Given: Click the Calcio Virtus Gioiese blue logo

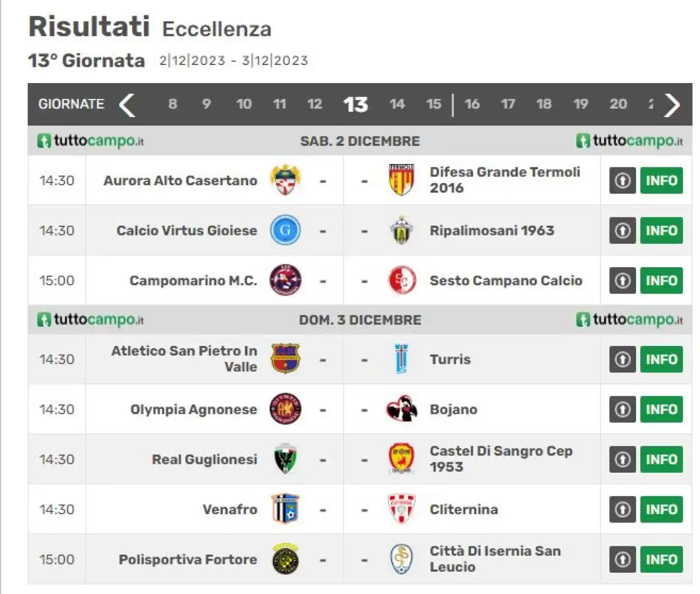Looking at the screenshot, I should (x=285, y=230).
